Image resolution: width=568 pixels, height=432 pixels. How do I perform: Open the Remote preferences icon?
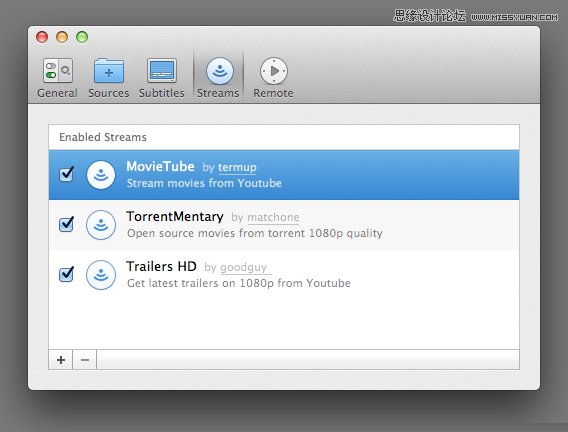pyautogui.click(x=273, y=71)
